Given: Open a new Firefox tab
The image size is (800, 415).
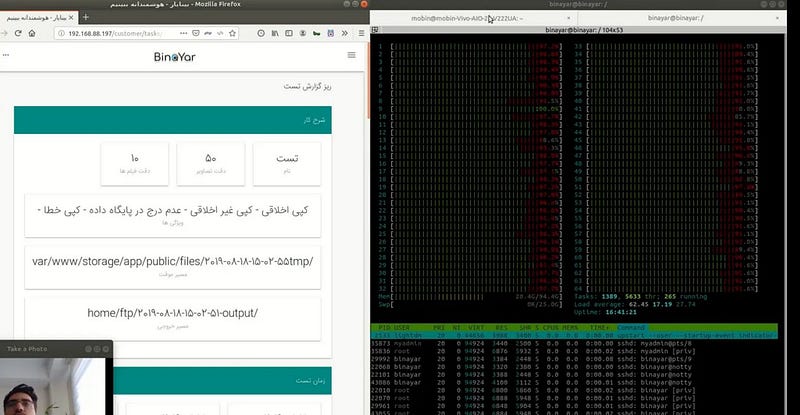Looking at the screenshot, I should [x=86, y=17].
